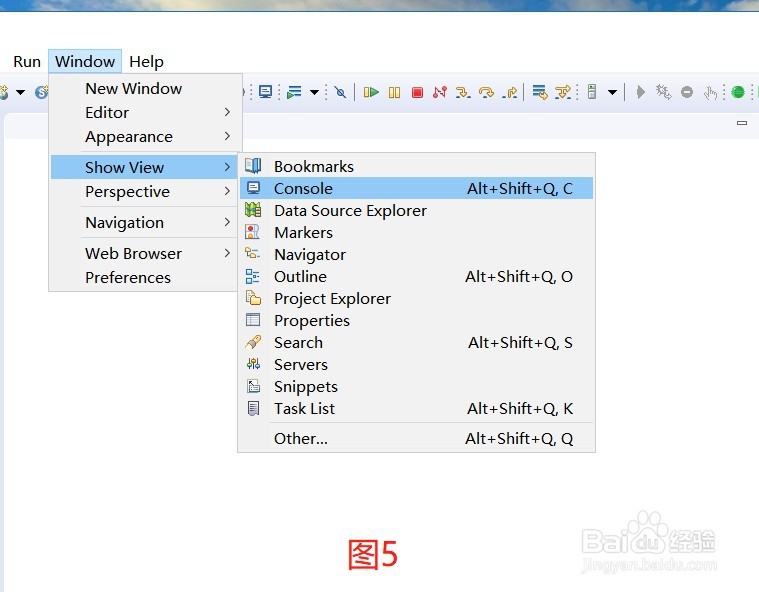759x592 pixels.
Task: Minimize the editor area panel
Action: (742, 123)
